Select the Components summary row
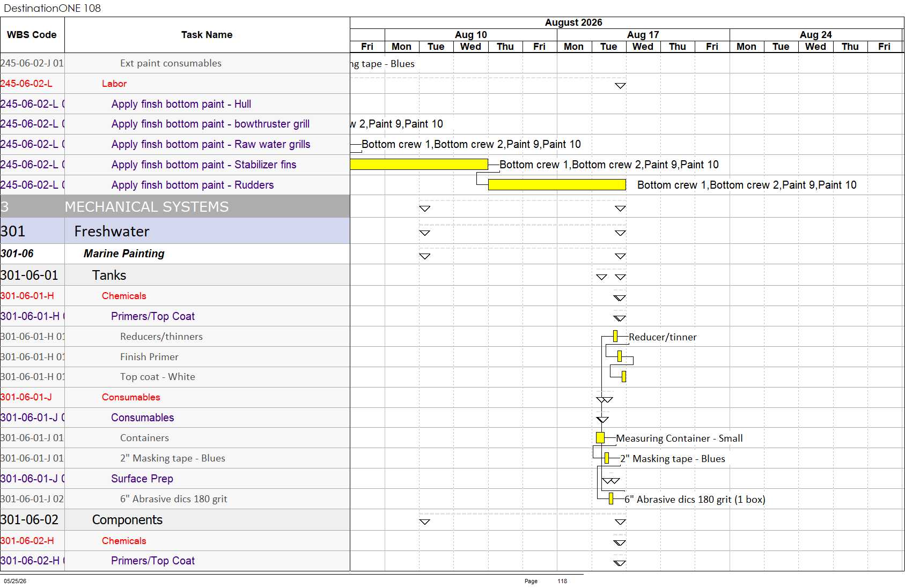The image size is (905, 588). click(175, 520)
